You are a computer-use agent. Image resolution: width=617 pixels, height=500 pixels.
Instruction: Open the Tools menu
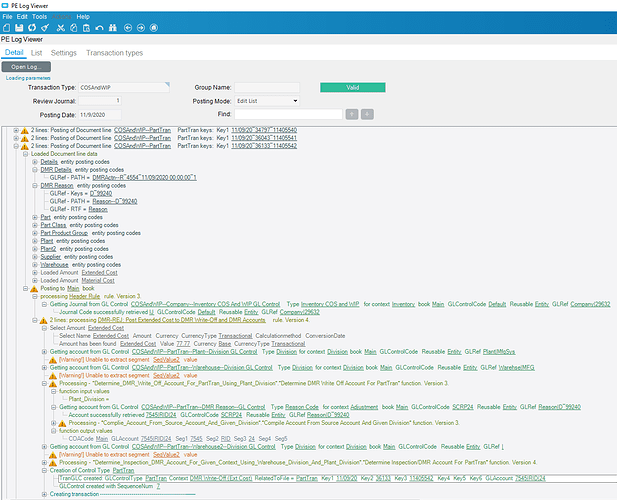39,17
